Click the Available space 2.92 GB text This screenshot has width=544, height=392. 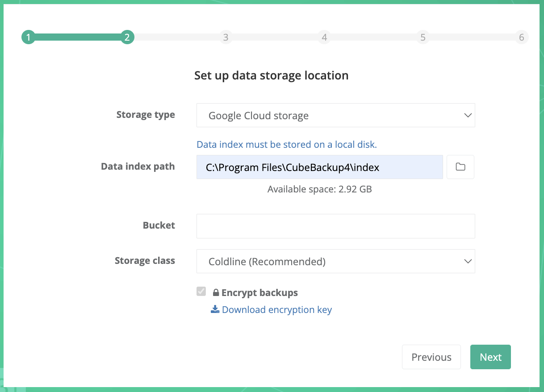[319, 189]
